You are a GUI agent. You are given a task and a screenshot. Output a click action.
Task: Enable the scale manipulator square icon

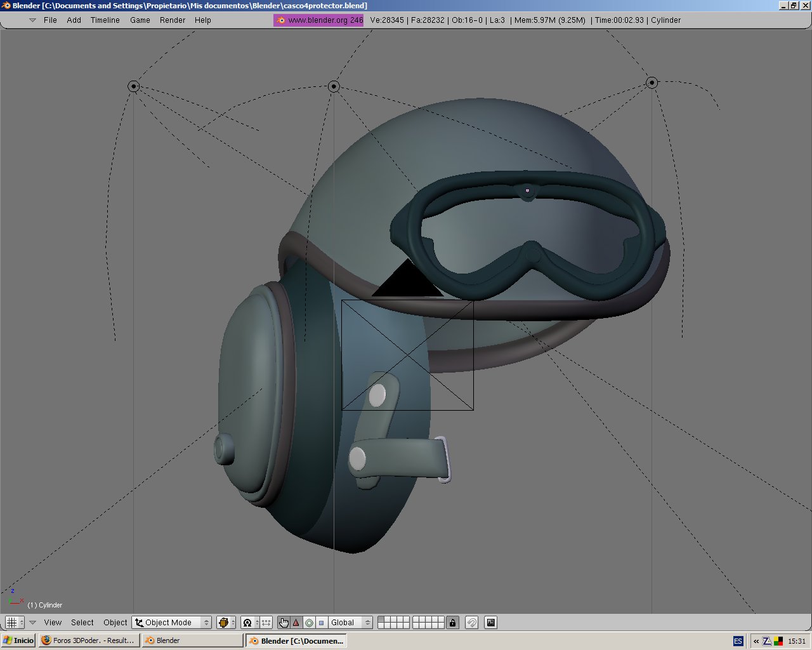pos(322,623)
